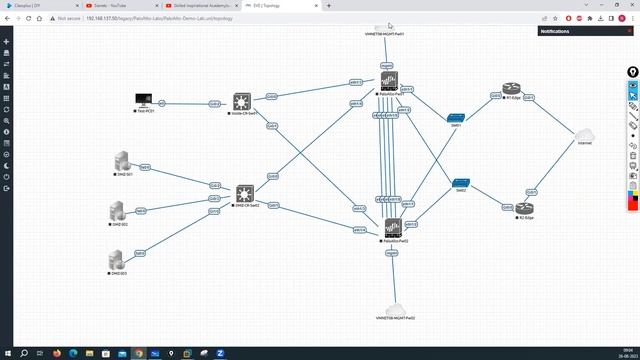
Task: Switch to the Skilled Inspirational Academy tab
Action: coord(202,6)
